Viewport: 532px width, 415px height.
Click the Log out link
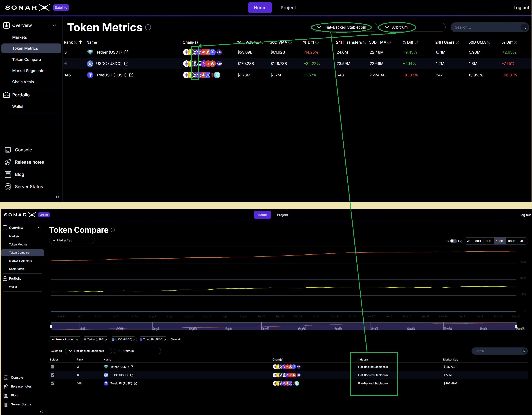[x=521, y=8]
